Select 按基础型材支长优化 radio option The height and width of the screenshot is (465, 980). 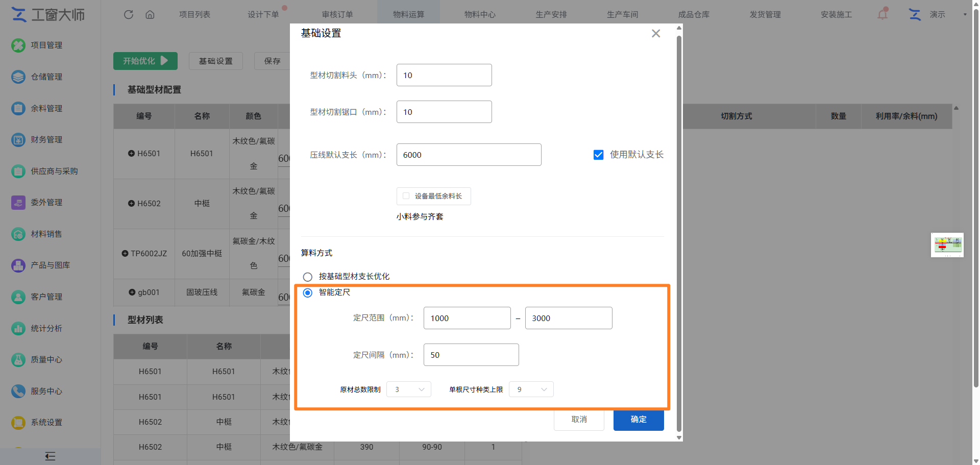click(x=308, y=277)
